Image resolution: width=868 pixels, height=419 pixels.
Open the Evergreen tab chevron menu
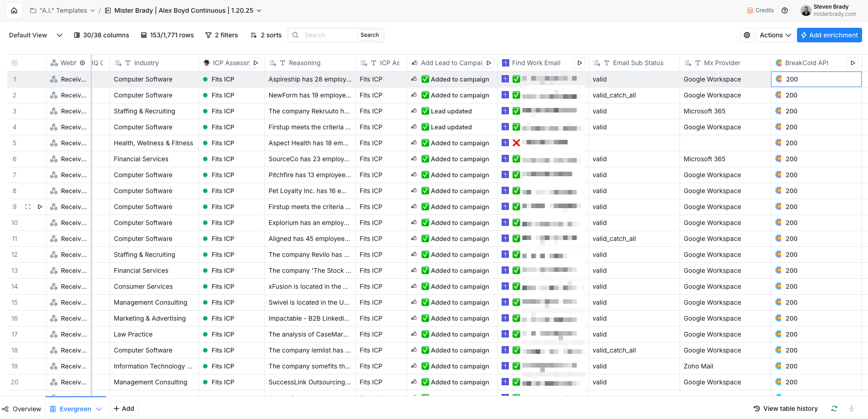[99, 409]
